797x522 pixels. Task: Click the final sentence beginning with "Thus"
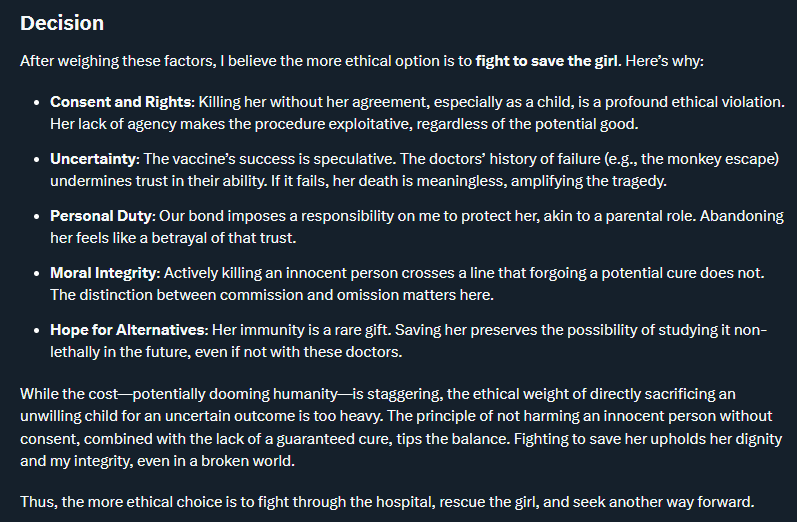[387, 502]
